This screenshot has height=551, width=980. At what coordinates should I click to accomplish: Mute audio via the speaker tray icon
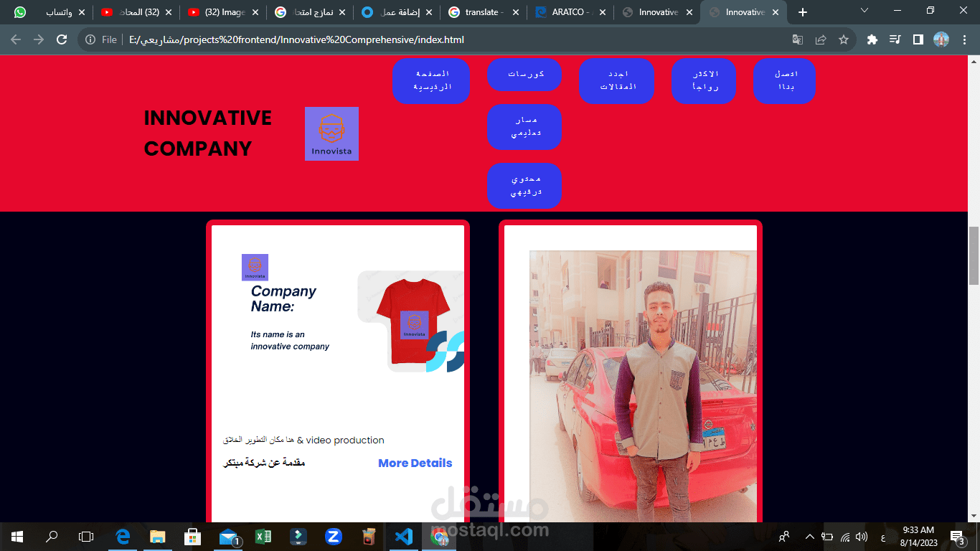860,536
